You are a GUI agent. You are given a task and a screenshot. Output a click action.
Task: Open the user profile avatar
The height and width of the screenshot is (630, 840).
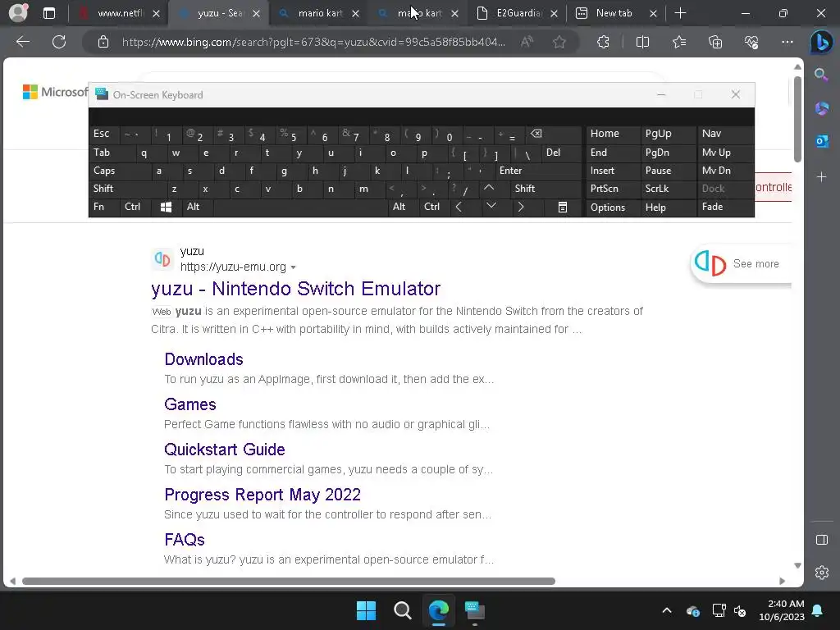point(18,13)
